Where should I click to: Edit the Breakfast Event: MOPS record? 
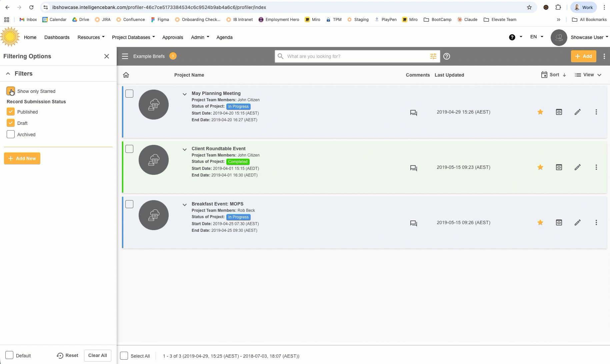click(x=577, y=222)
